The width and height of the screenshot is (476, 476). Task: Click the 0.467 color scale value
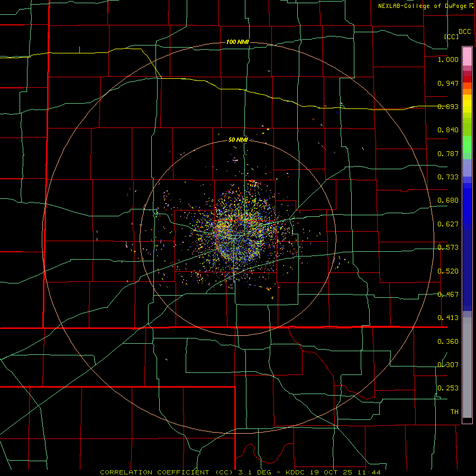(x=448, y=295)
